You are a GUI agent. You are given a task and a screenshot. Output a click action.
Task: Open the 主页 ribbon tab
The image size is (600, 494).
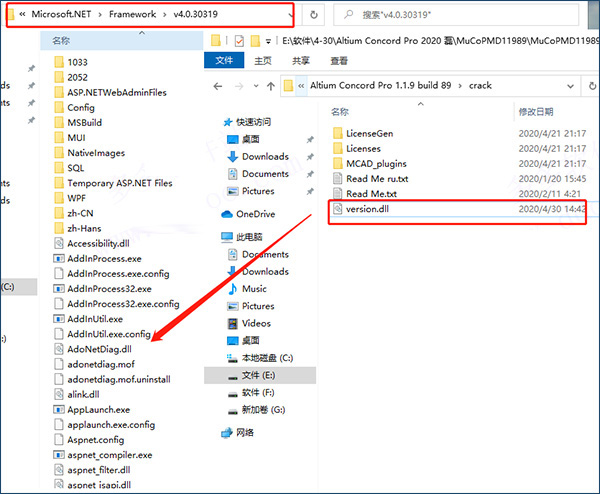point(263,60)
